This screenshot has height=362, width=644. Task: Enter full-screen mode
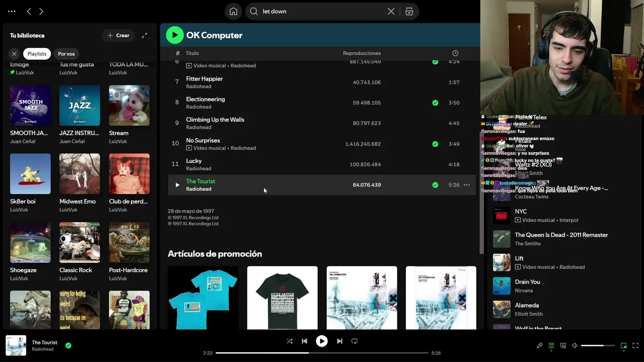(635, 345)
